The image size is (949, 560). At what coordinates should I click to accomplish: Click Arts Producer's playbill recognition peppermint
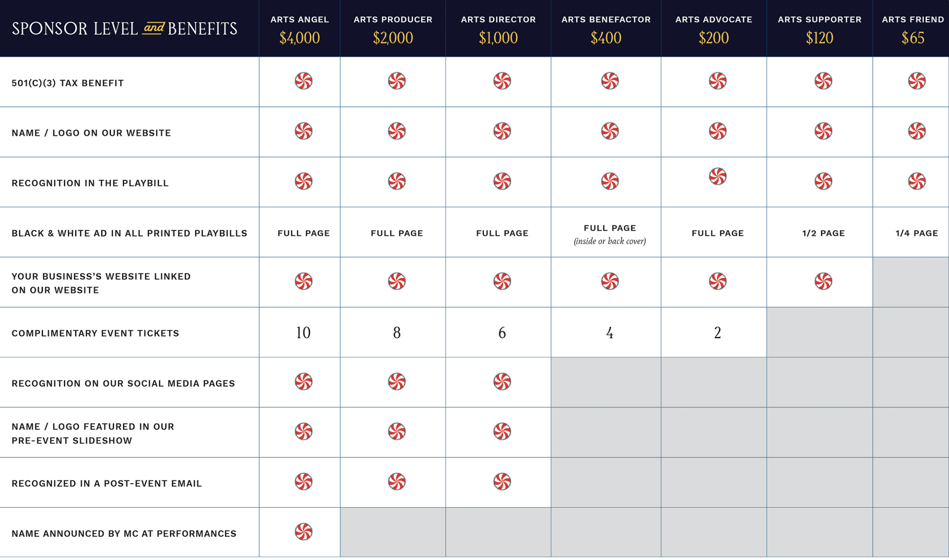tap(397, 181)
